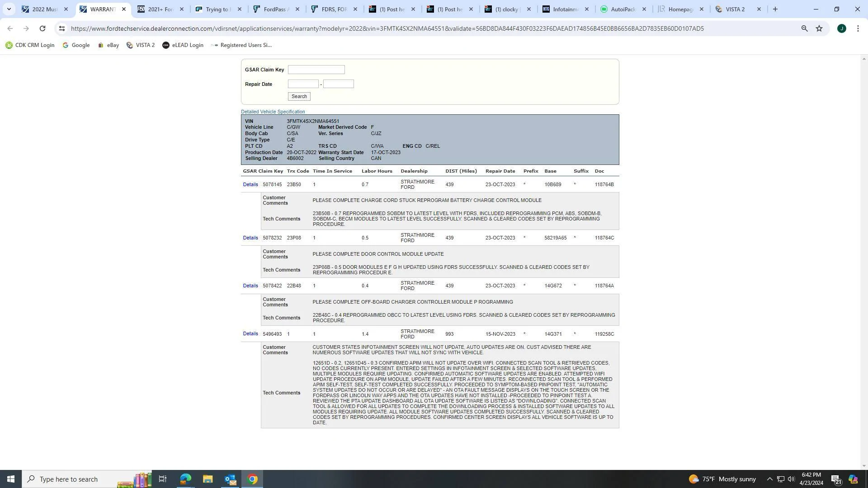868x488 pixels.
Task: Select the VIN 3FMTK4SX2NMA64551 value
Action: tap(312, 121)
